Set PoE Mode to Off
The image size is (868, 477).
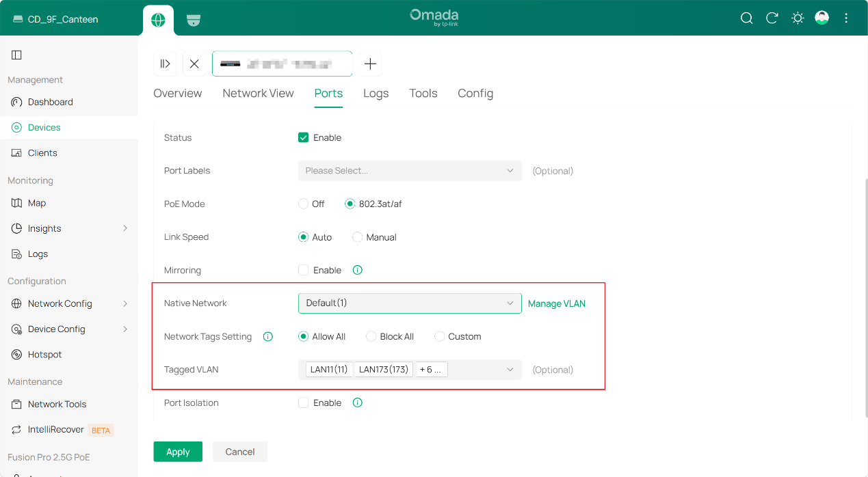pyautogui.click(x=304, y=204)
